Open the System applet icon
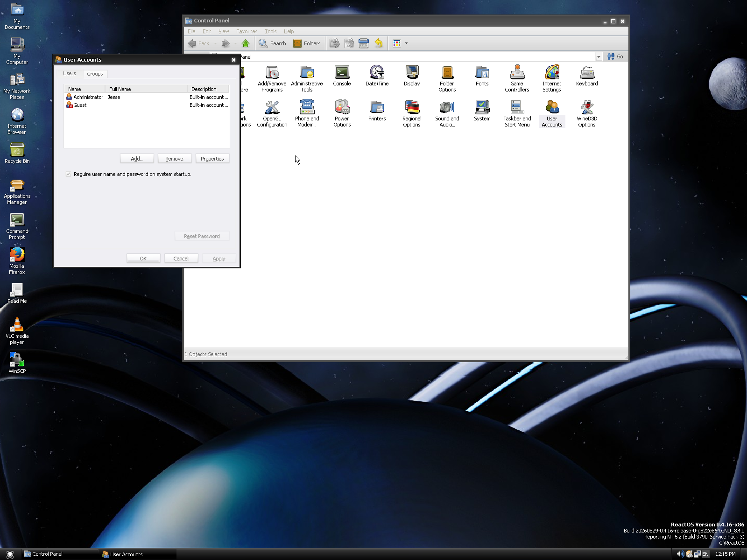 click(482, 110)
